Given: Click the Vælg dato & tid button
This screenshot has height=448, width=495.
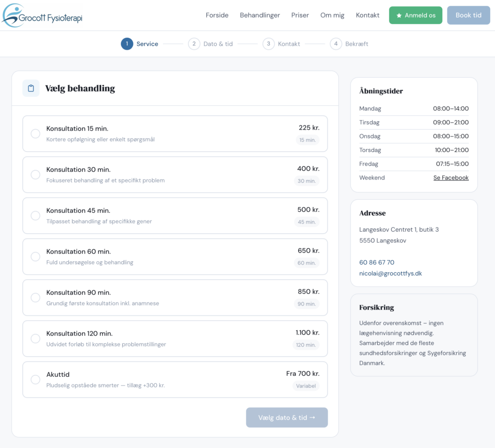Looking at the screenshot, I should click(x=287, y=418).
